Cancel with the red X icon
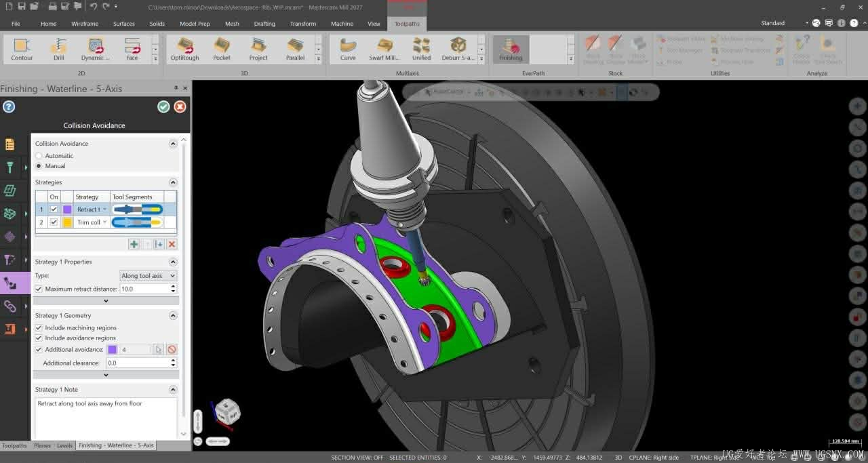 pyautogui.click(x=180, y=106)
